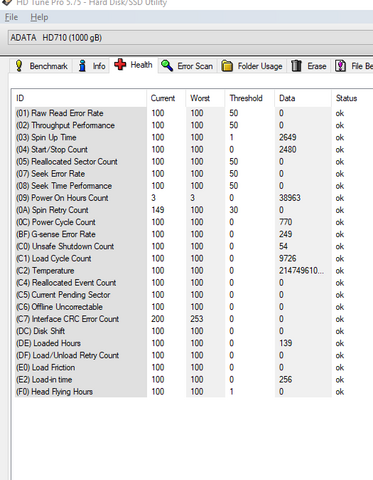
Task: Click the Interface CRC worst value 253
Action: (x=197, y=319)
